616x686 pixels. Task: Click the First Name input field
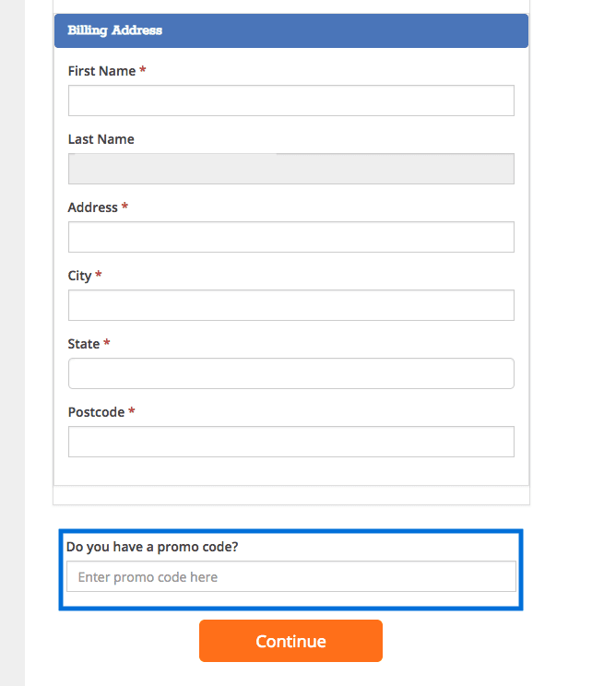coord(290,101)
